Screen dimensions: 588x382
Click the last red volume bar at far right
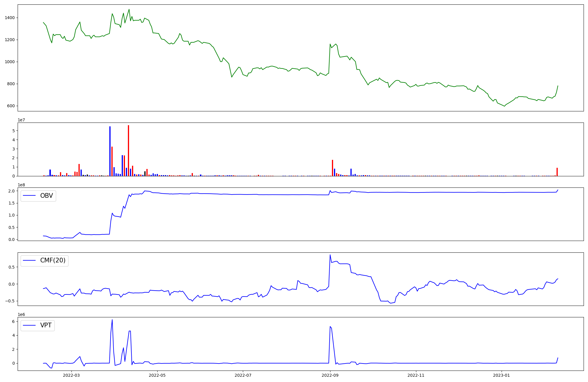[x=557, y=172]
